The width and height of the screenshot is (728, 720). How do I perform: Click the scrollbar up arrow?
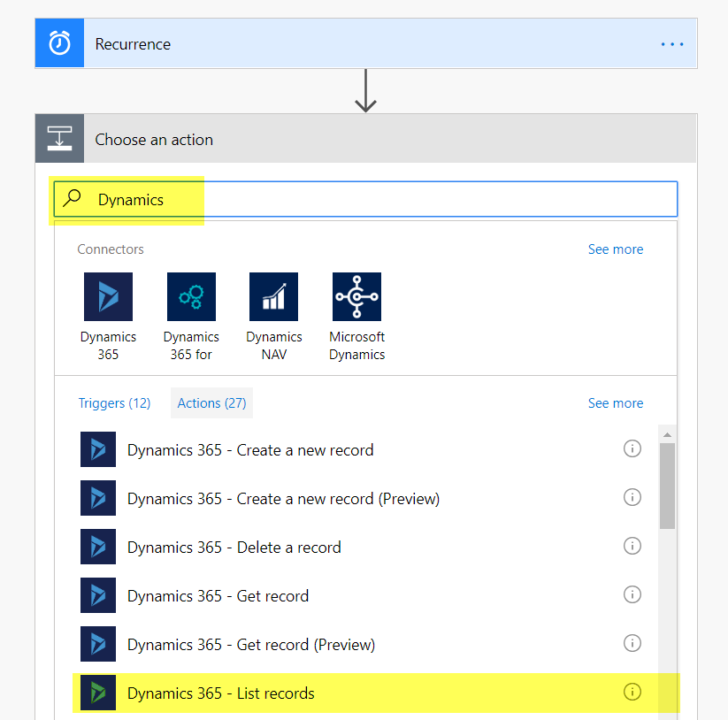pos(667,434)
